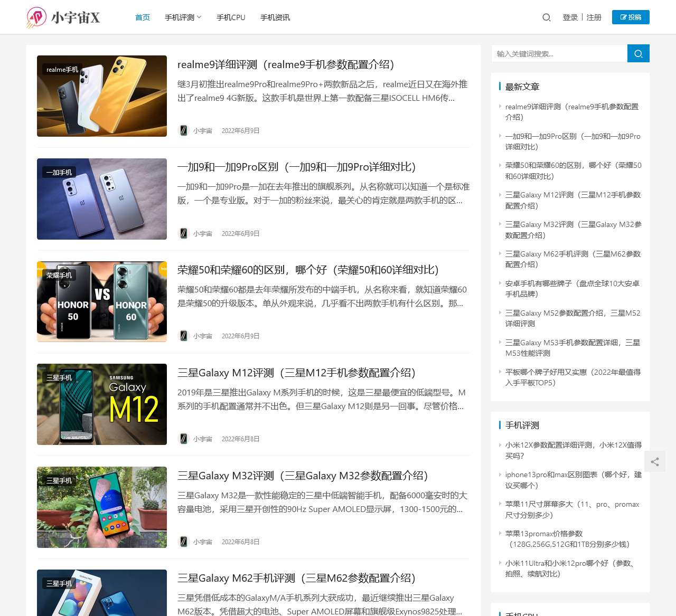Open sidebar link 三星Galaxy M53手机参数配置详细
The height and width of the screenshot is (616, 676).
572,348
